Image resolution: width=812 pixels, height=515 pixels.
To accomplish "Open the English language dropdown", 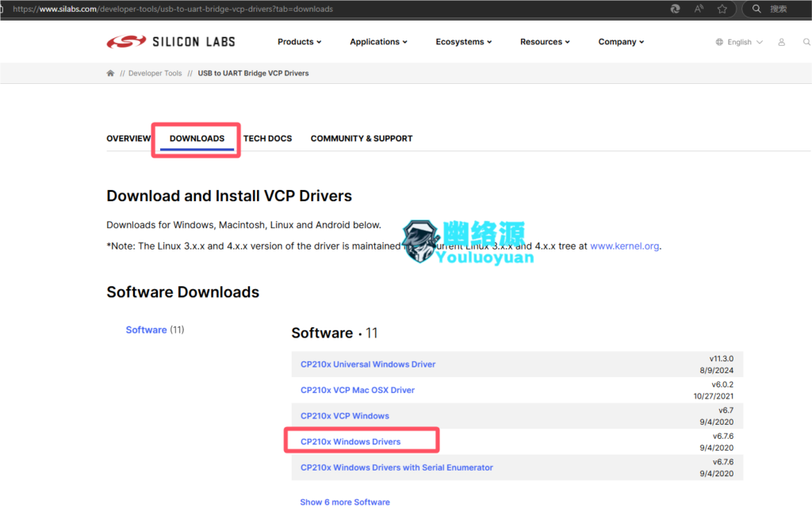I will point(745,42).
